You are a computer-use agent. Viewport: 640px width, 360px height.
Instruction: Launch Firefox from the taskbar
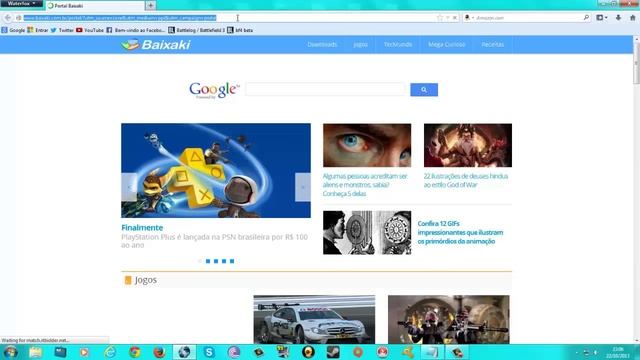[x=159, y=352]
